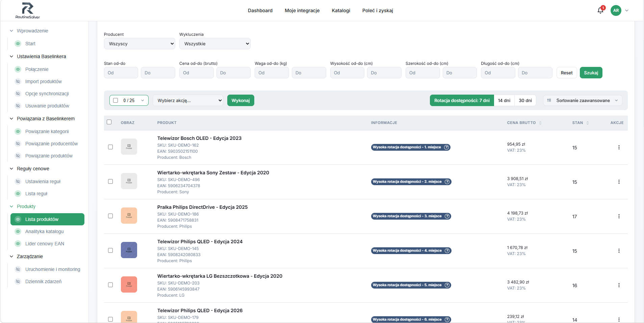Open Analityka katalogu in sidebar
The width and height of the screenshot is (644, 323).
click(45, 231)
